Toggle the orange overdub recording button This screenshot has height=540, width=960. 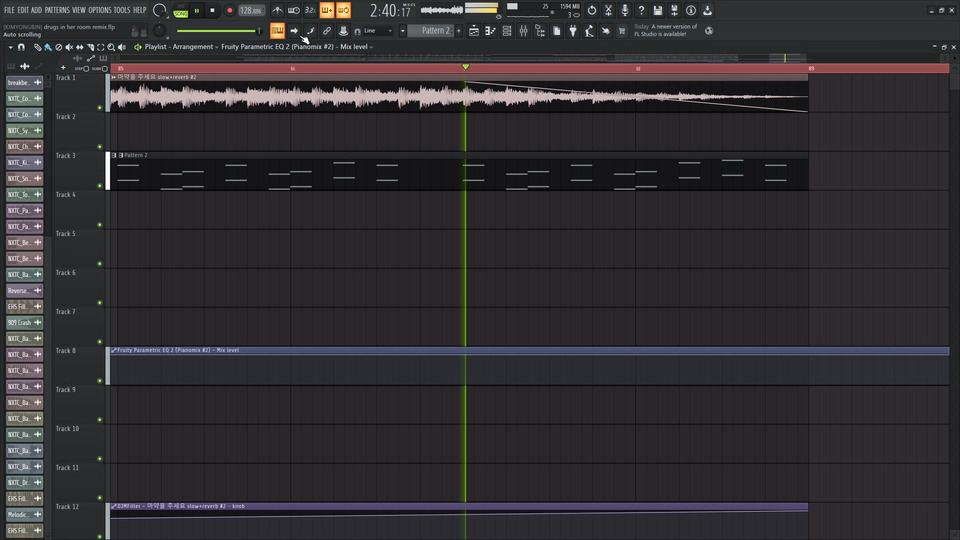point(327,10)
